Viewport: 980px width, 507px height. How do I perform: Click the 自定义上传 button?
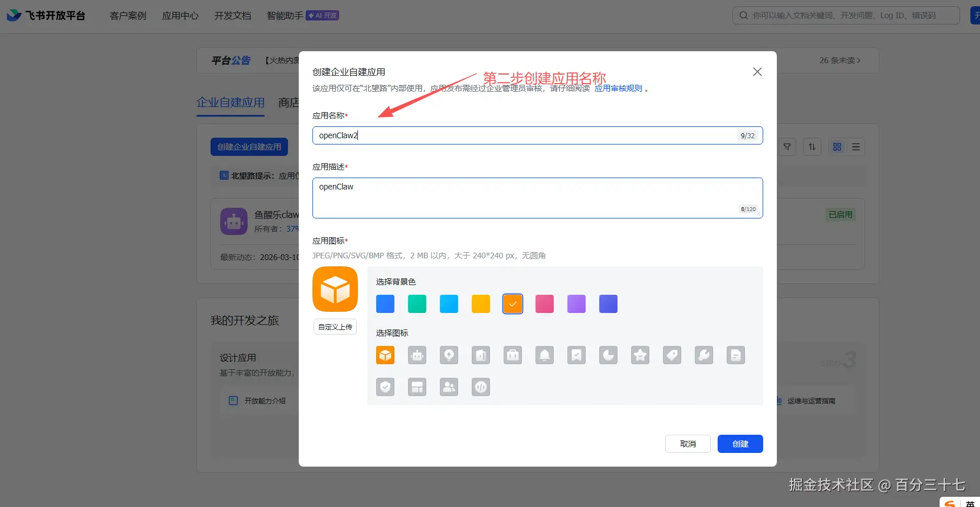335,327
